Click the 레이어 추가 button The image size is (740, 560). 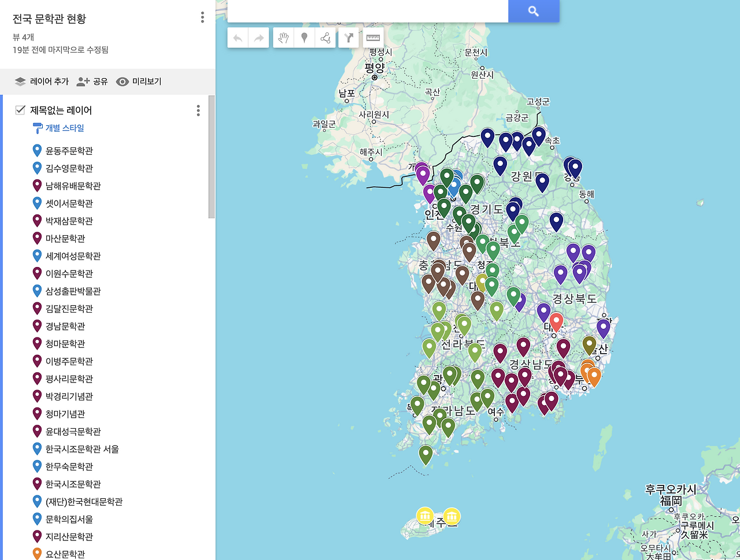pyautogui.click(x=42, y=81)
